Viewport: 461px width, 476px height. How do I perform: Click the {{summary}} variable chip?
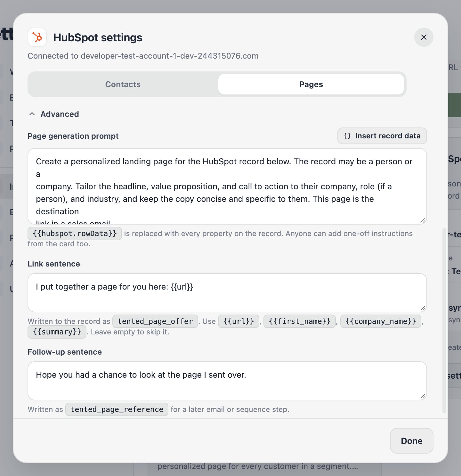[x=57, y=332]
